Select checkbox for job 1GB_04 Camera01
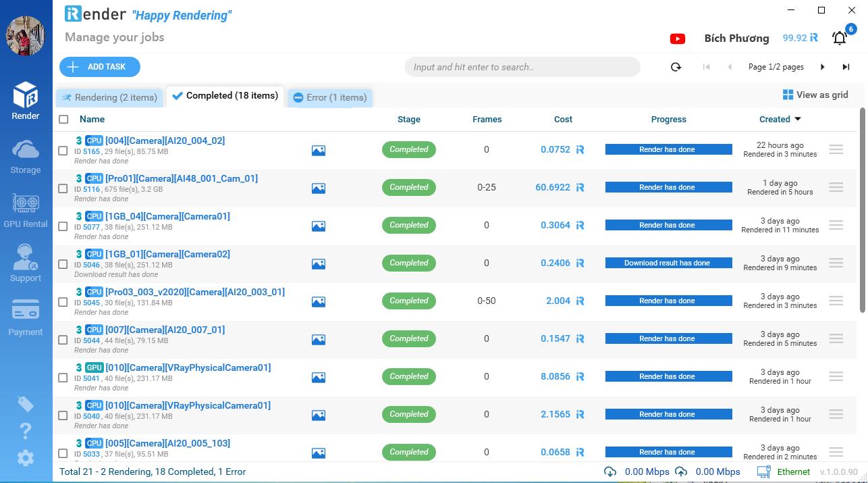The image size is (868, 483). [x=63, y=226]
